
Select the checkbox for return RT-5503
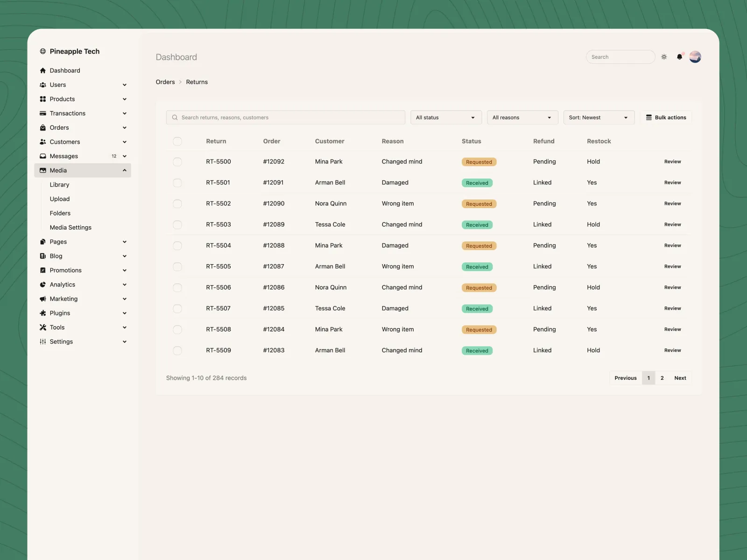pyautogui.click(x=177, y=225)
